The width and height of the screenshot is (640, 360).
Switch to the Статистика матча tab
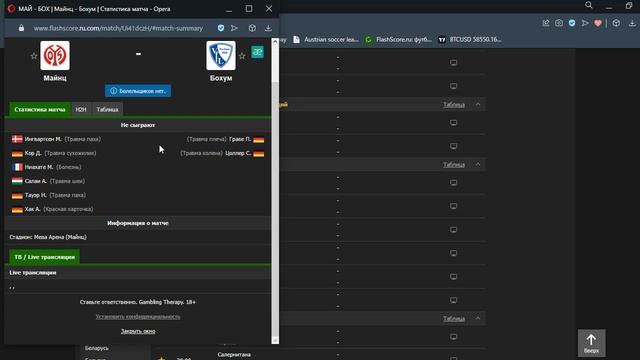tap(40, 109)
